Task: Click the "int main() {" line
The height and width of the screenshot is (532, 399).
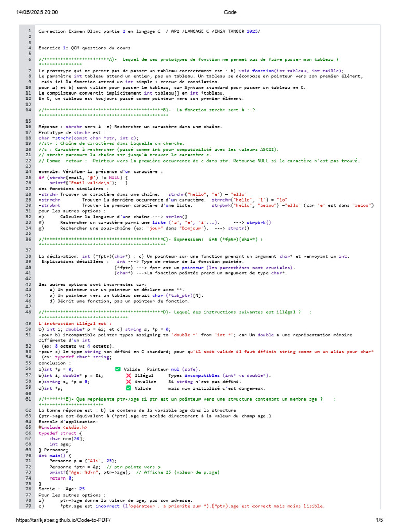Action: point(55,456)
